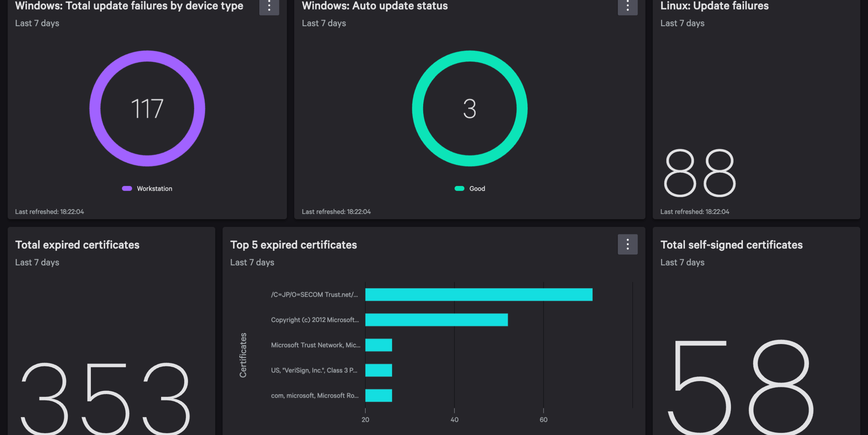
Task: Click the SECOM Trust.net axis label
Action: coord(314,295)
